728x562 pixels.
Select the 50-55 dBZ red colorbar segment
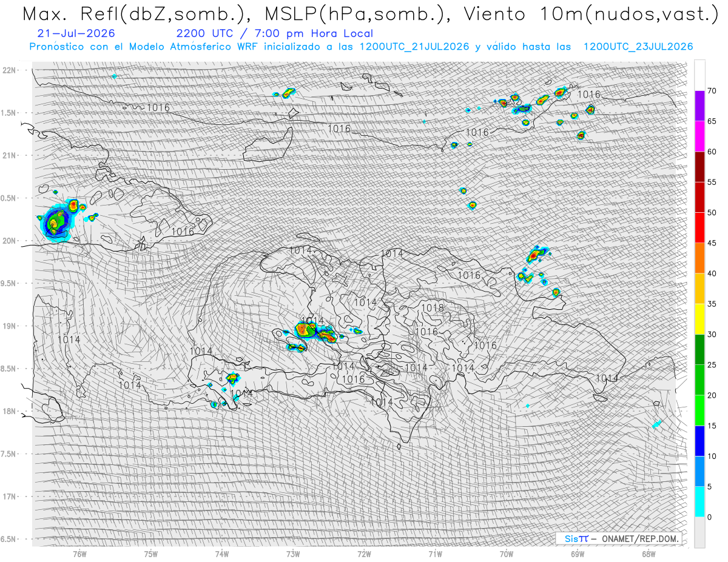(x=699, y=197)
